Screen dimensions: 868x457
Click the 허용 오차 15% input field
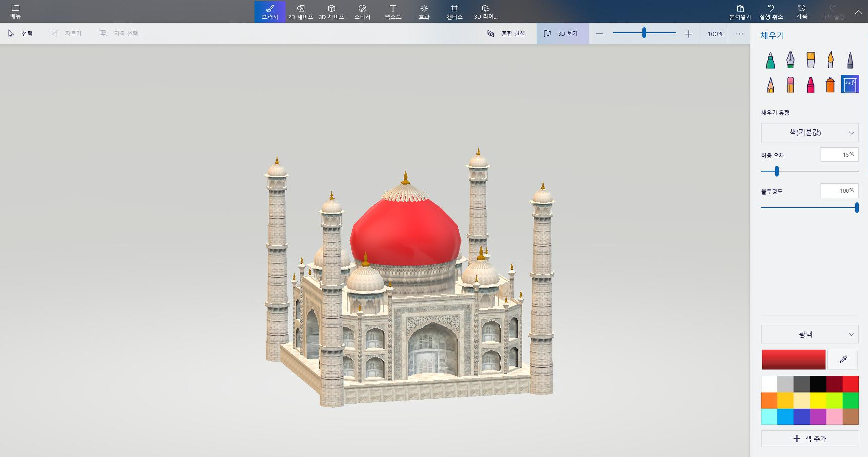coord(839,155)
